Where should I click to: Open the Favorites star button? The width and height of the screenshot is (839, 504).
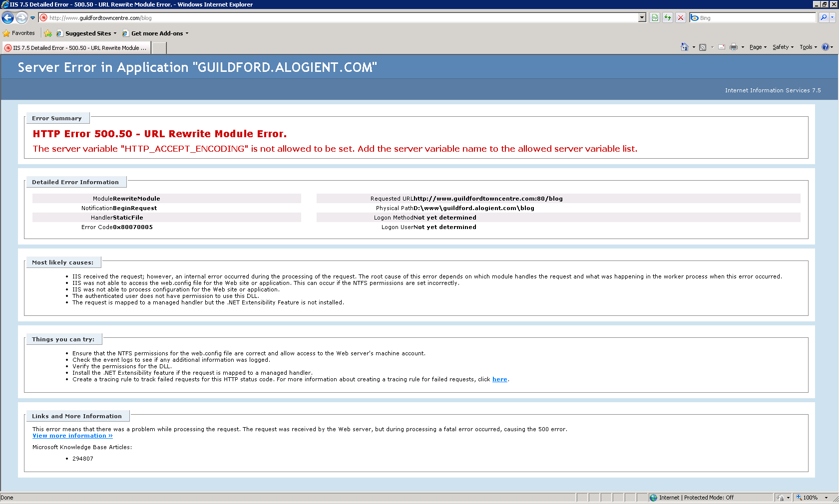tap(18, 33)
